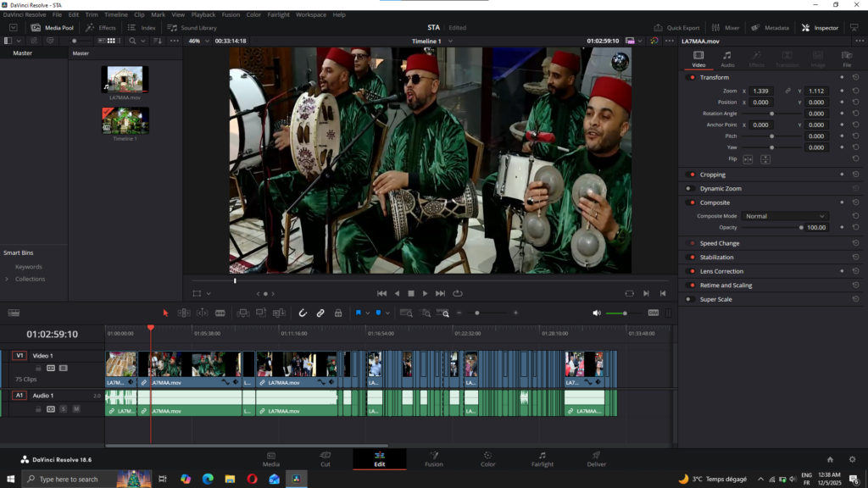Open the Metadata panel
Screen dimensions: 868x488
click(x=770, y=28)
